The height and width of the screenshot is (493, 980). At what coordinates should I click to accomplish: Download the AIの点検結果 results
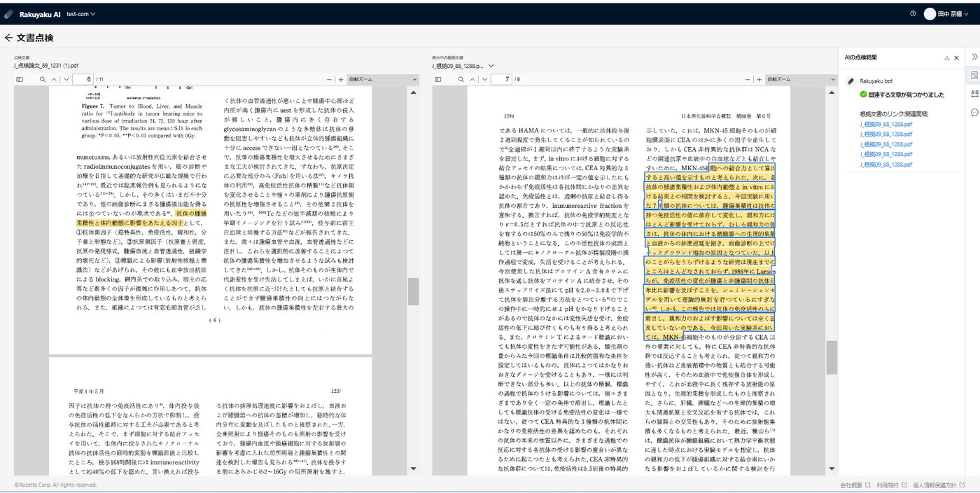947,57
